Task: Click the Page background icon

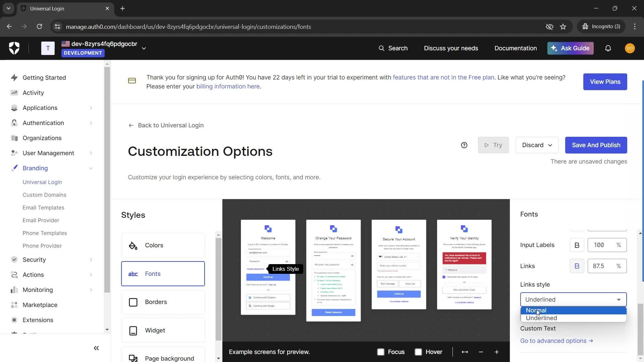Action: 133,358
